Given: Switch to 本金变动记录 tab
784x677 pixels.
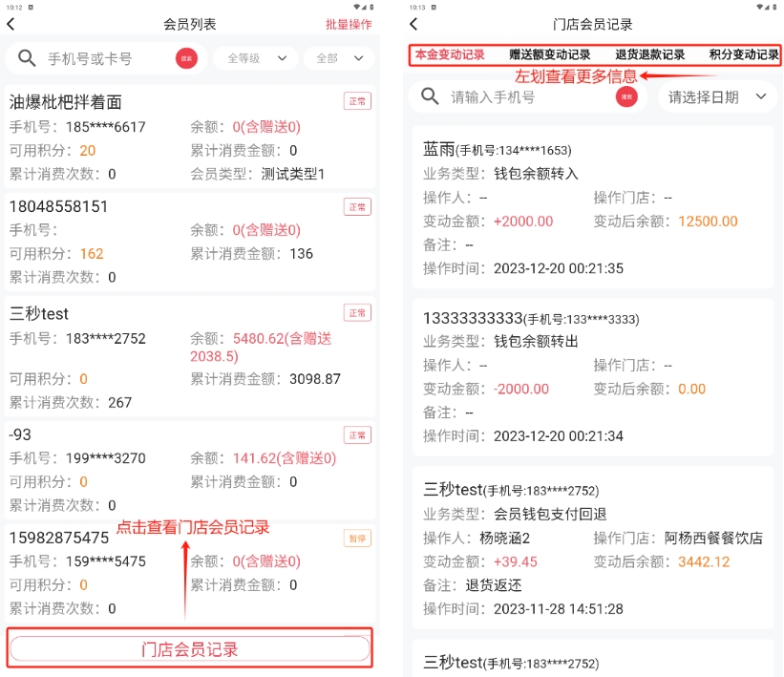Looking at the screenshot, I should (x=449, y=55).
